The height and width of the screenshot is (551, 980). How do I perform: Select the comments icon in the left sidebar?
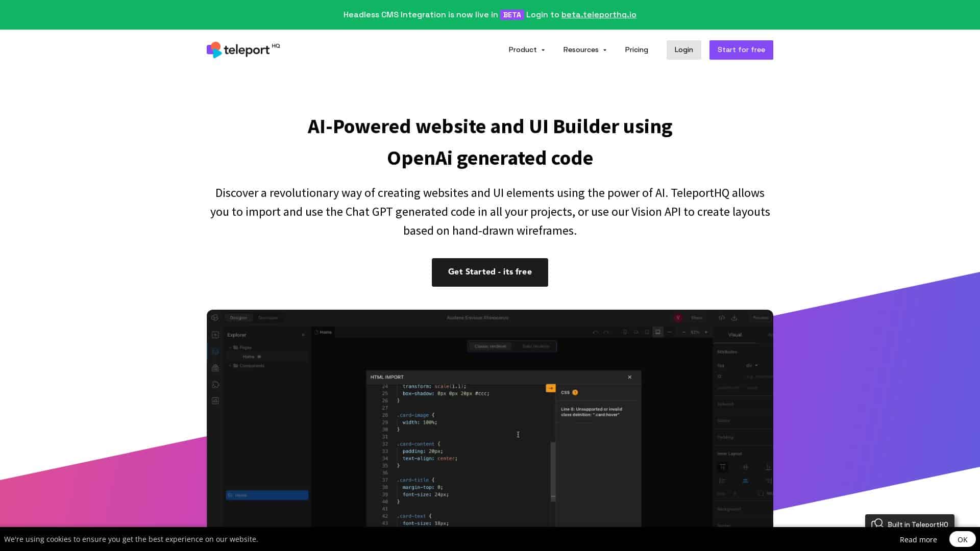click(214, 384)
